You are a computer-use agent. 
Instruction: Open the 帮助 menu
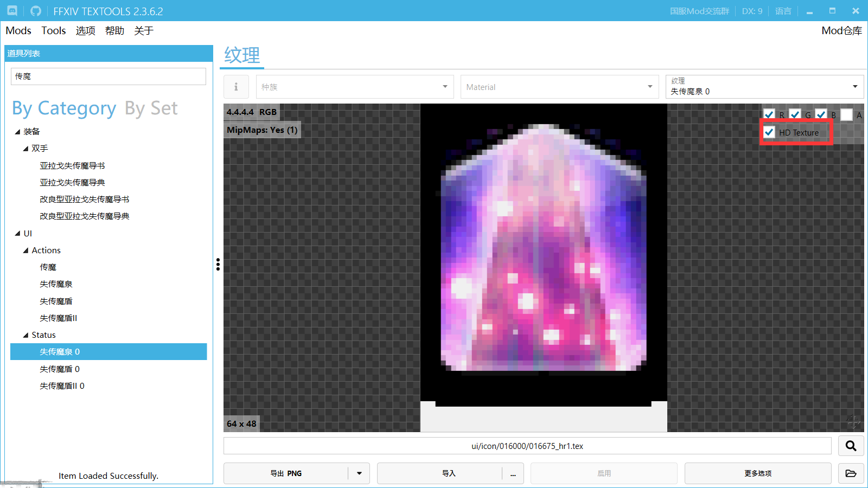(114, 31)
